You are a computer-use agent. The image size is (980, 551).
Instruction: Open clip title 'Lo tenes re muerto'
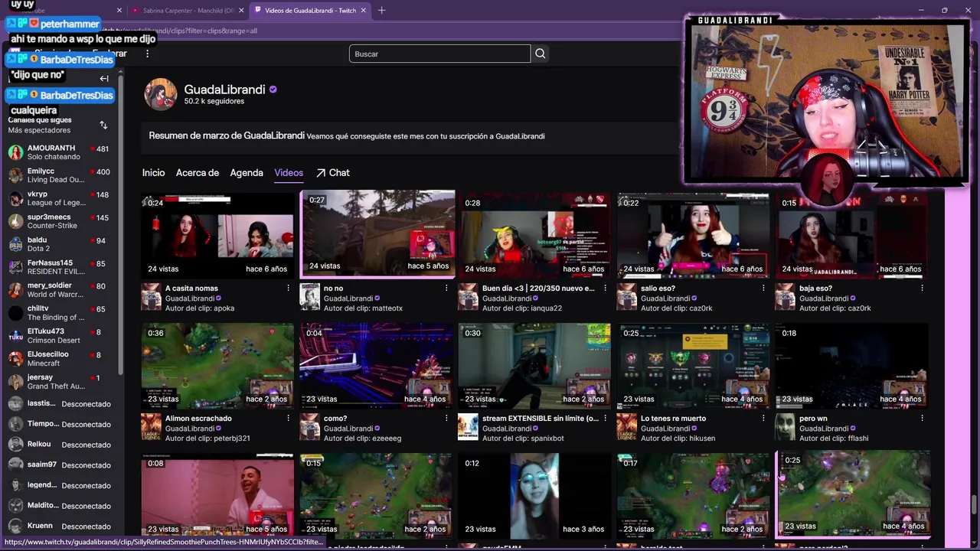pos(673,419)
